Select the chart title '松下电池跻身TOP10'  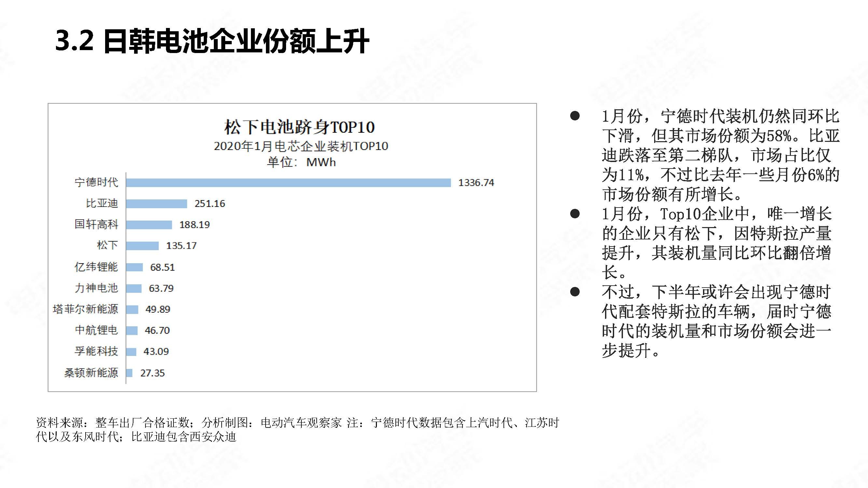[299, 127]
